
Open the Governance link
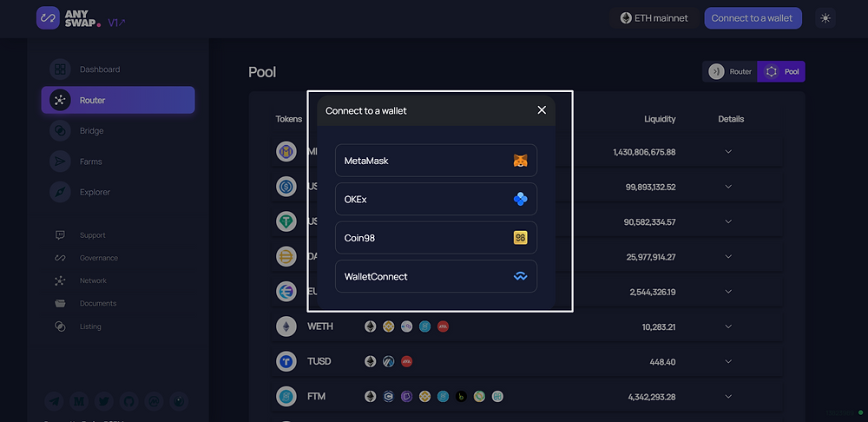99,258
